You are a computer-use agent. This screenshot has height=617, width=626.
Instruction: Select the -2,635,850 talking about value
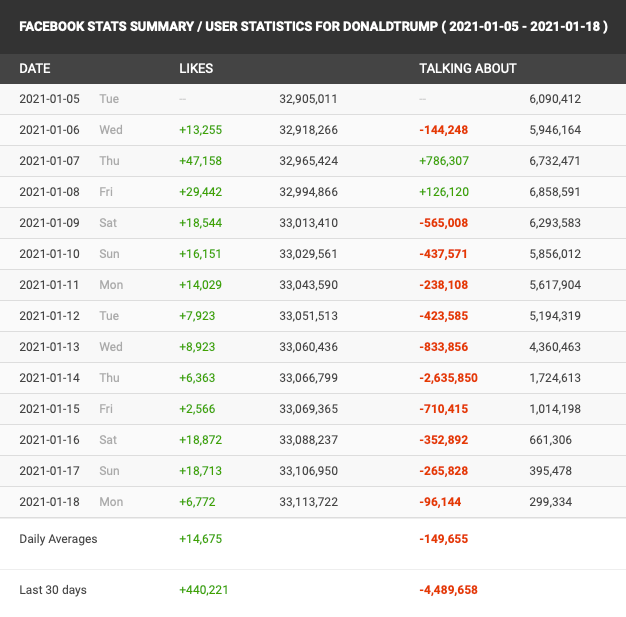448,378
